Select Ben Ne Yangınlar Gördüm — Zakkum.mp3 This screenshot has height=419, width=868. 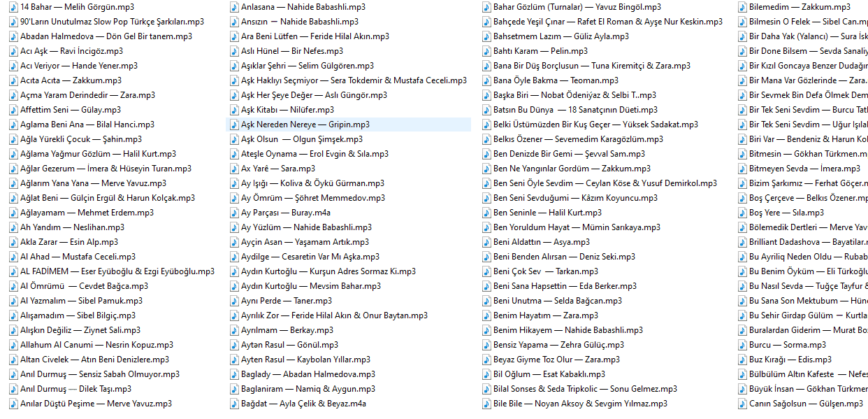pyautogui.click(x=572, y=169)
